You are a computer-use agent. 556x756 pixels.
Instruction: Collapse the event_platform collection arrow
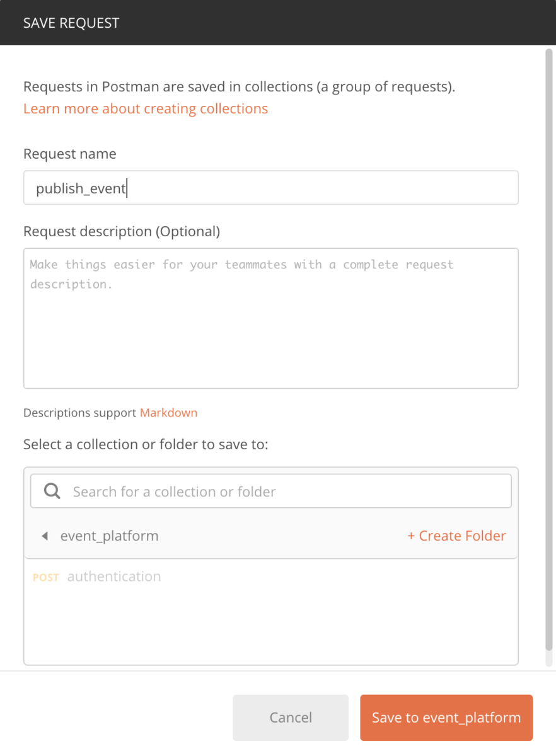(x=44, y=536)
